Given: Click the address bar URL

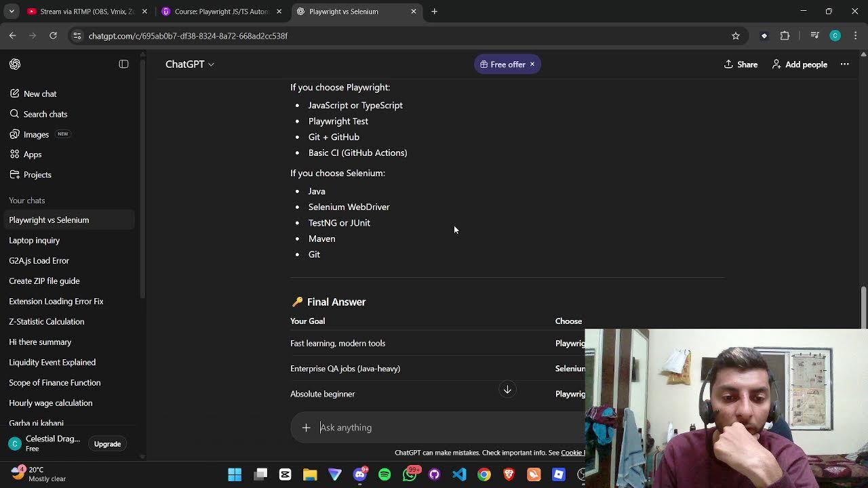Looking at the screenshot, I should pyautogui.click(x=188, y=36).
